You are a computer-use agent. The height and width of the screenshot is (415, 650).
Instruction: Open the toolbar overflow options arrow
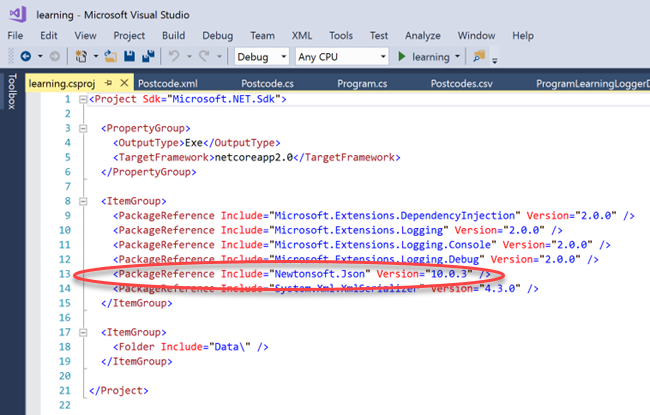494,60
